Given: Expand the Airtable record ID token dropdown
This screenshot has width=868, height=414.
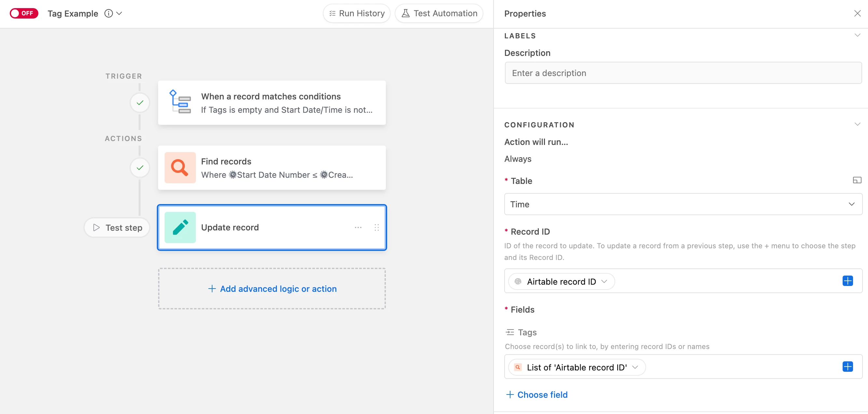Looking at the screenshot, I should coord(604,281).
